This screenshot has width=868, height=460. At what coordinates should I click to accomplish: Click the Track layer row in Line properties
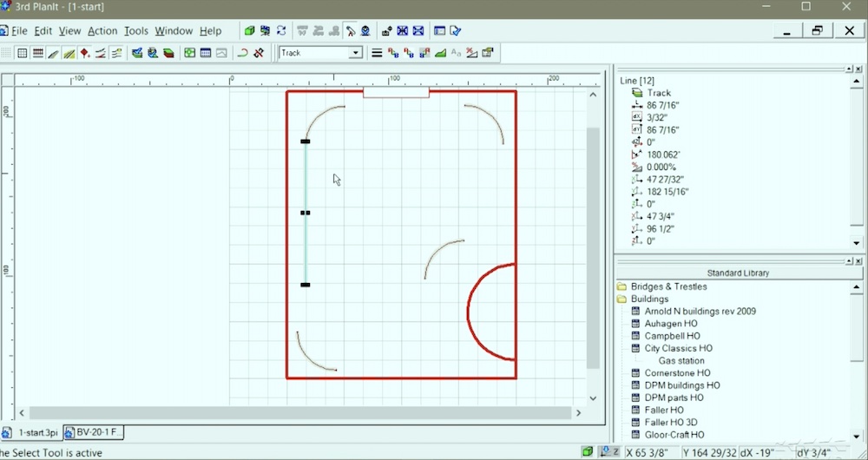[659, 93]
